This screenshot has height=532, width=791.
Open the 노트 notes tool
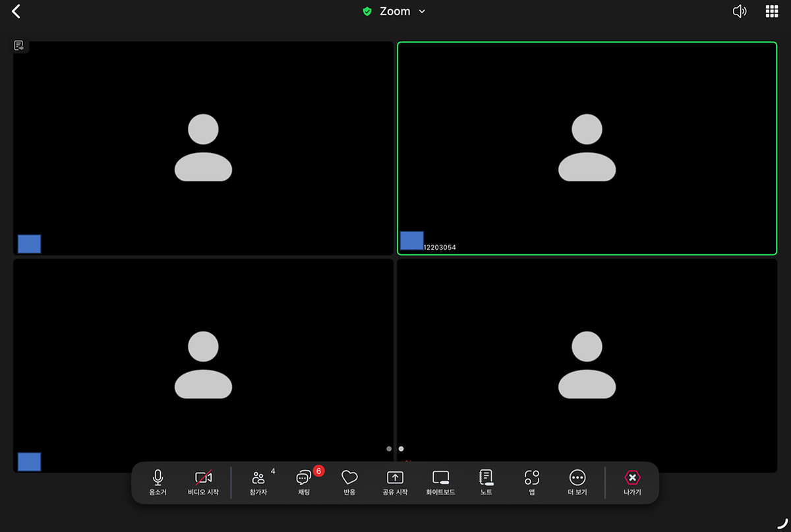[486, 483]
